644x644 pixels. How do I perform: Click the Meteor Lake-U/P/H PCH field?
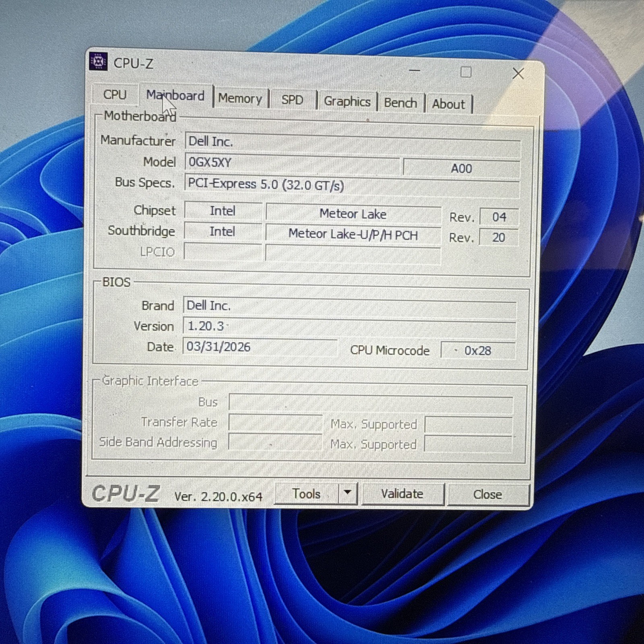(353, 234)
